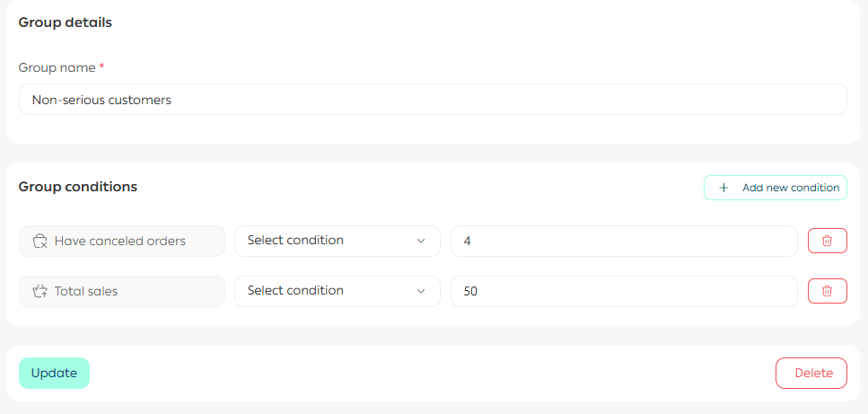Expand chevron arrow in canceled orders condition

tap(421, 241)
